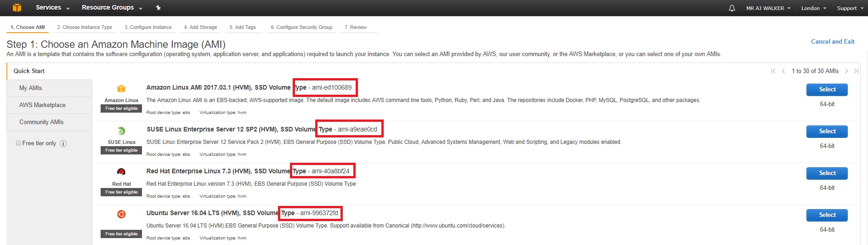Screen dimensions: 868x245
Task: Click Red Hat Enterprise Linux 7.3 title
Action: [226, 171]
